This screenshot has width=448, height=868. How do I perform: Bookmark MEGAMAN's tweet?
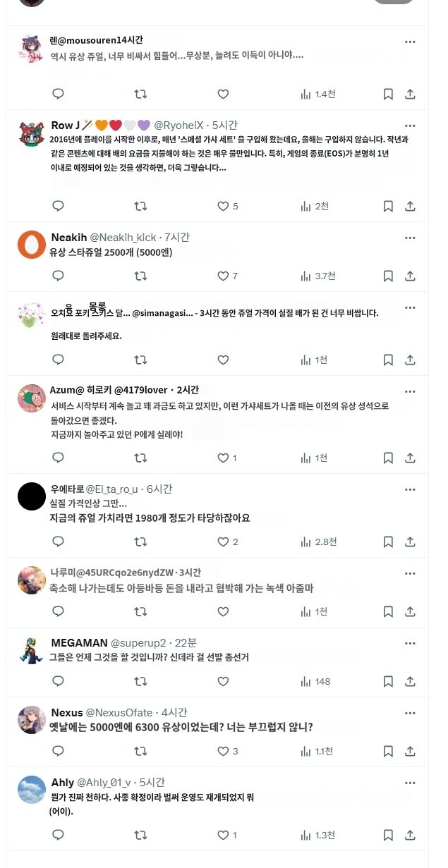(x=387, y=681)
